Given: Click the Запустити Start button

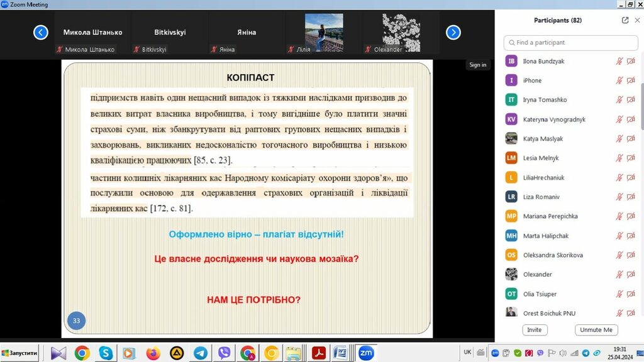Looking at the screenshot, I should (x=20, y=353).
